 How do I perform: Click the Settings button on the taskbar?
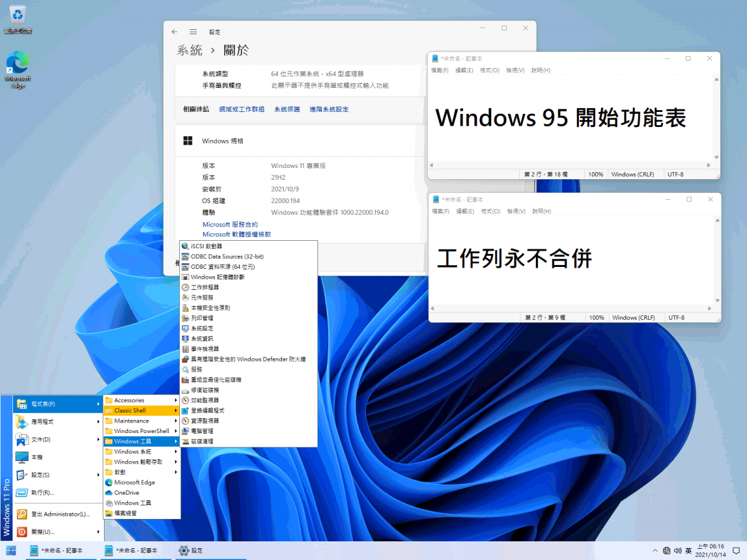pyautogui.click(x=210, y=551)
